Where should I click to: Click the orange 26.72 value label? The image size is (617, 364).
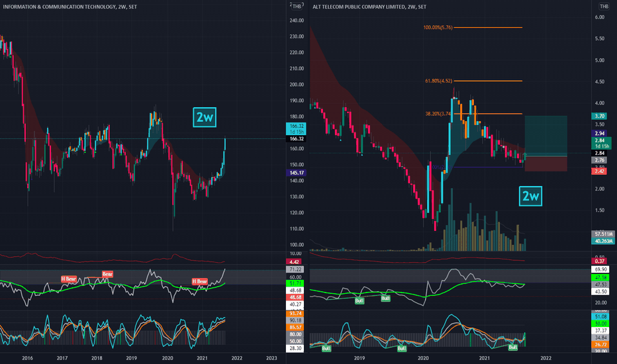click(x=600, y=344)
